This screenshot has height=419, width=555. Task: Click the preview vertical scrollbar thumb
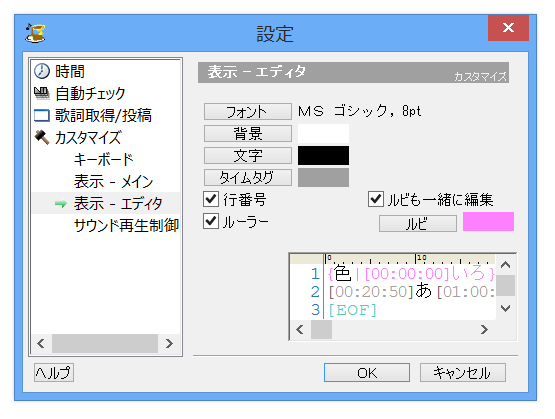click(x=505, y=285)
